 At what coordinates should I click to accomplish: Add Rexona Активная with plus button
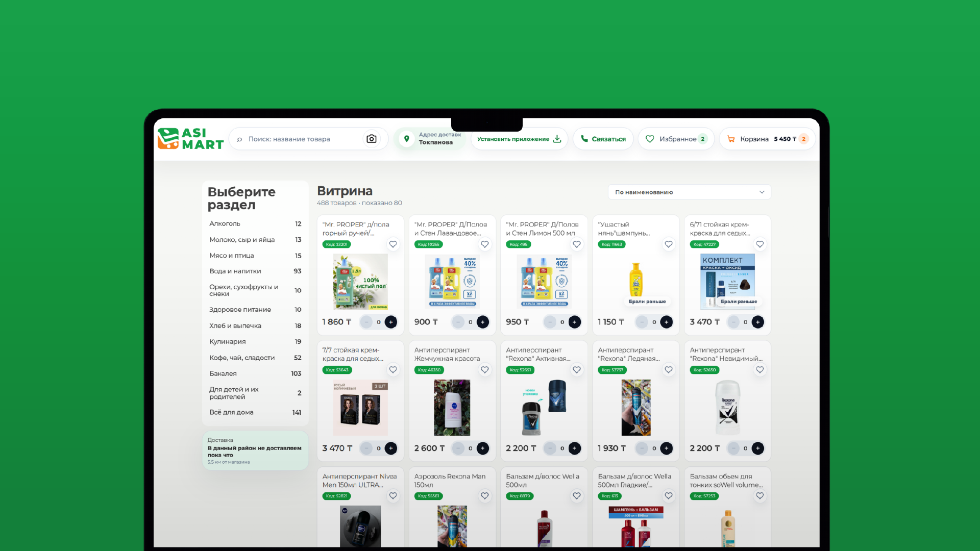[x=575, y=448]
